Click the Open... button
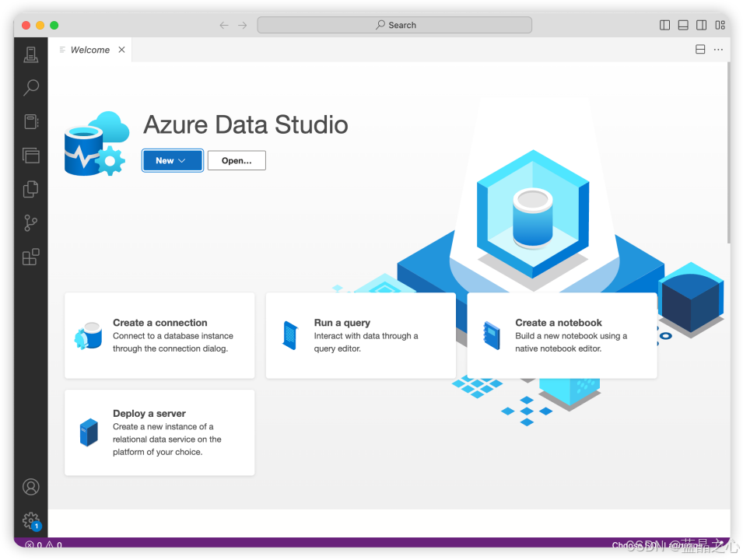 (x=237, y=160)
